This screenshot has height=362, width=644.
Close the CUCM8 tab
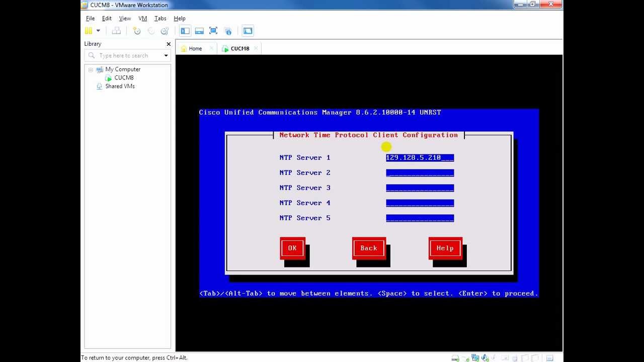[x=256, y=48]
